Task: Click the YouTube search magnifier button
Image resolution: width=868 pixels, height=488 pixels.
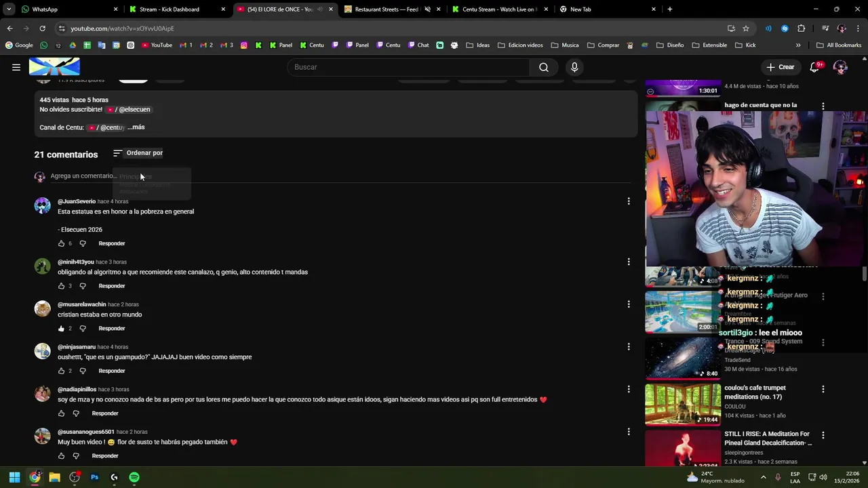Action: pos(544,67)
